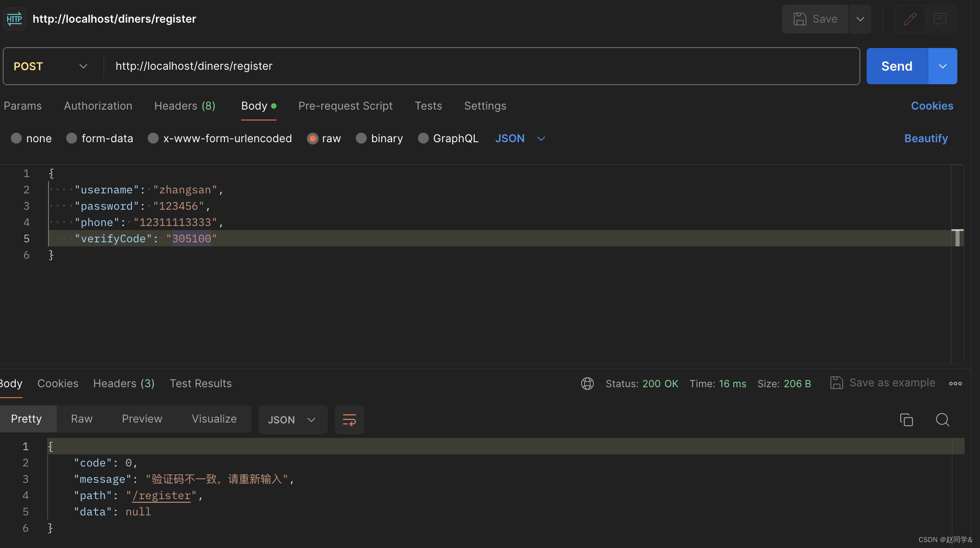Open search in response body
The height and width of the screenshot is (548, 980).
click(942, 420)
